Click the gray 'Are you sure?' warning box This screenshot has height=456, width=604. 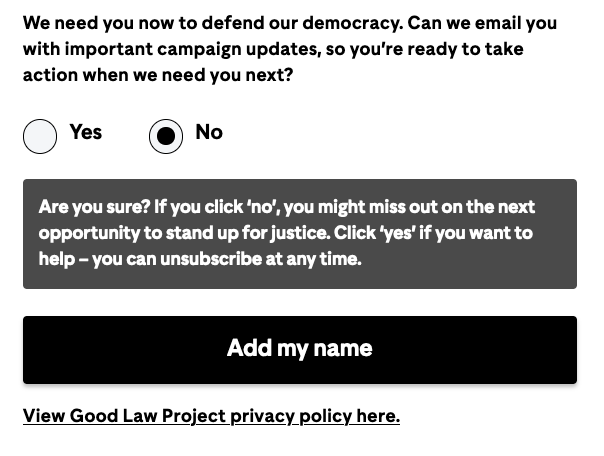300,234
